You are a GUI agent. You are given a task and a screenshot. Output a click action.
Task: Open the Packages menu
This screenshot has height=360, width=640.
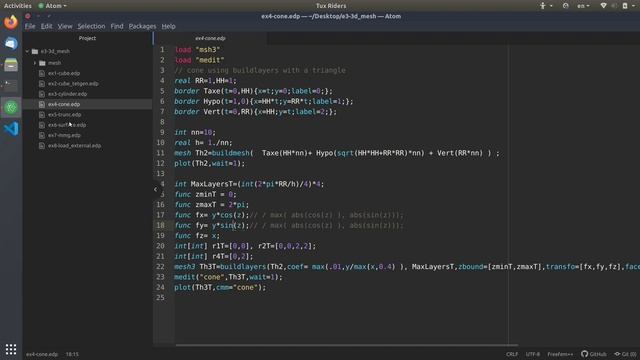142,26
